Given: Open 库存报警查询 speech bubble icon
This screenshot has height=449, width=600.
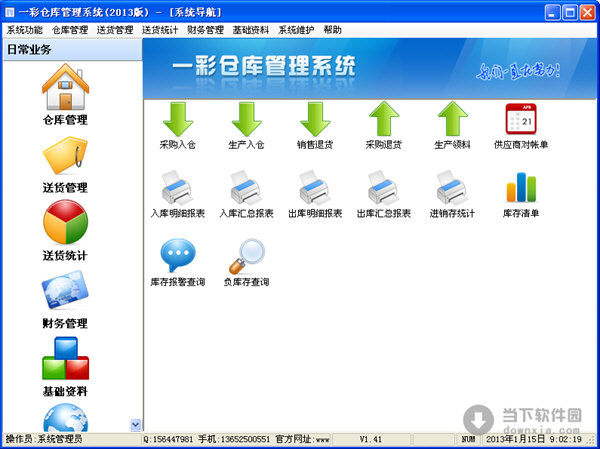Looking at the screenshot, I should [178, 255].
